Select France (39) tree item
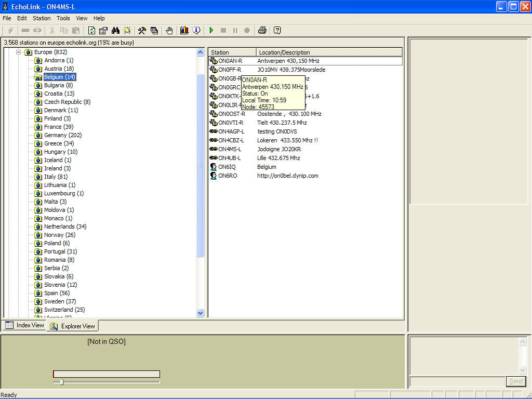This screenshot has width=532, height=399. (x=59, y=127)
